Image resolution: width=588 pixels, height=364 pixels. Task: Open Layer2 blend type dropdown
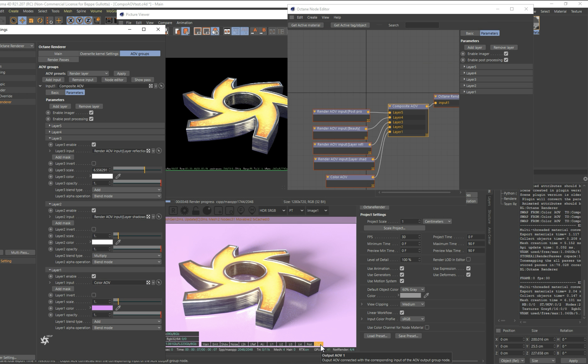[127, 256]
